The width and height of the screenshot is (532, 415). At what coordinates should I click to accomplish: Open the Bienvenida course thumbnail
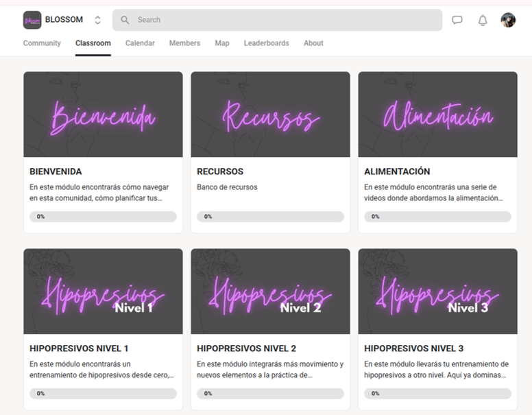(x=103, y=115)
